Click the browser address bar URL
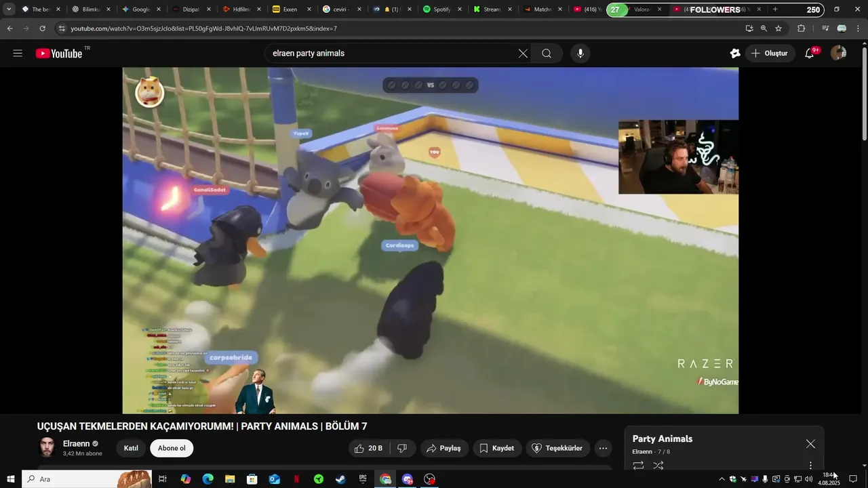The width and height of the screenshot is (868, 488). point(203,28)
